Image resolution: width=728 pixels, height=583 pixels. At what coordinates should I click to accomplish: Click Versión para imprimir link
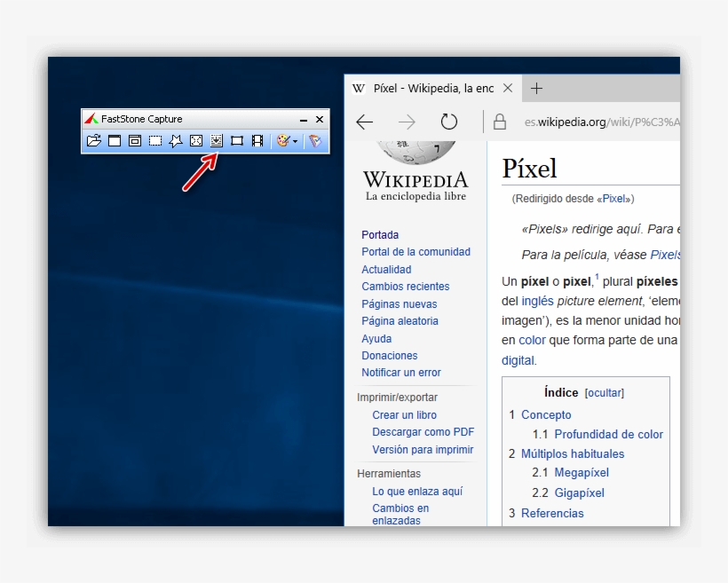(x=423, y=449)
